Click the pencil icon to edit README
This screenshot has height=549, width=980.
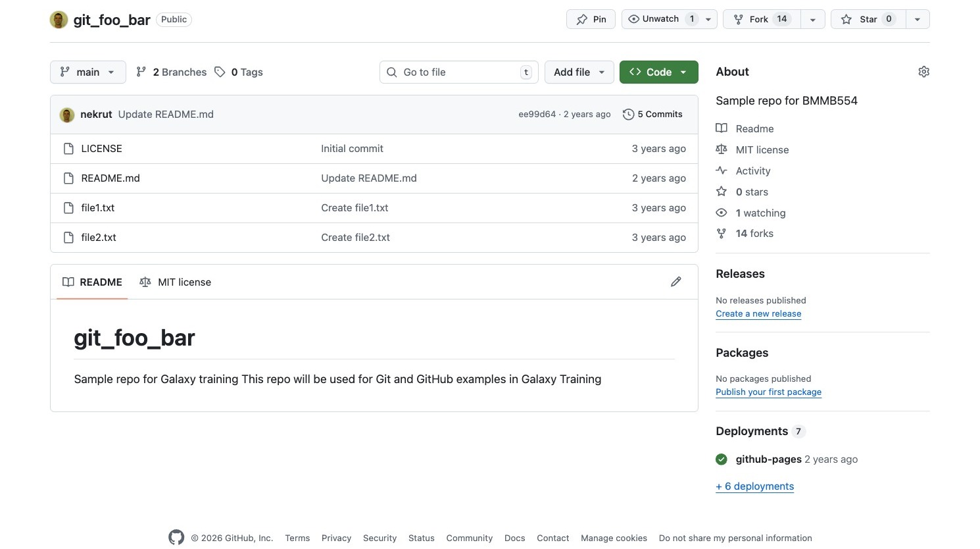coord(675,282)
